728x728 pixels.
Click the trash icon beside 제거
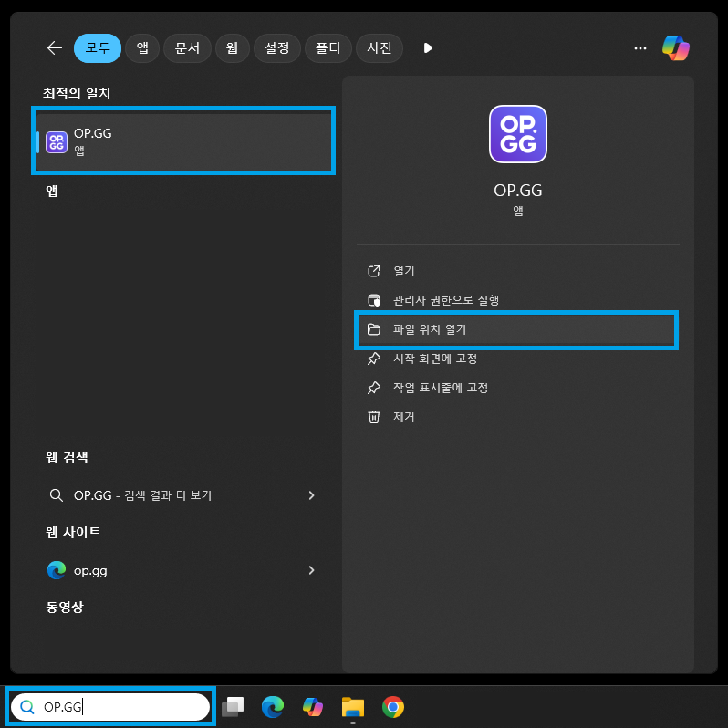click(374, 418)
